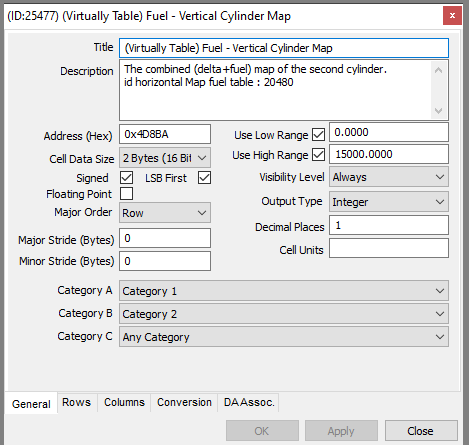Click description scrollbar up arrow
469x445 pixels.
439,70
